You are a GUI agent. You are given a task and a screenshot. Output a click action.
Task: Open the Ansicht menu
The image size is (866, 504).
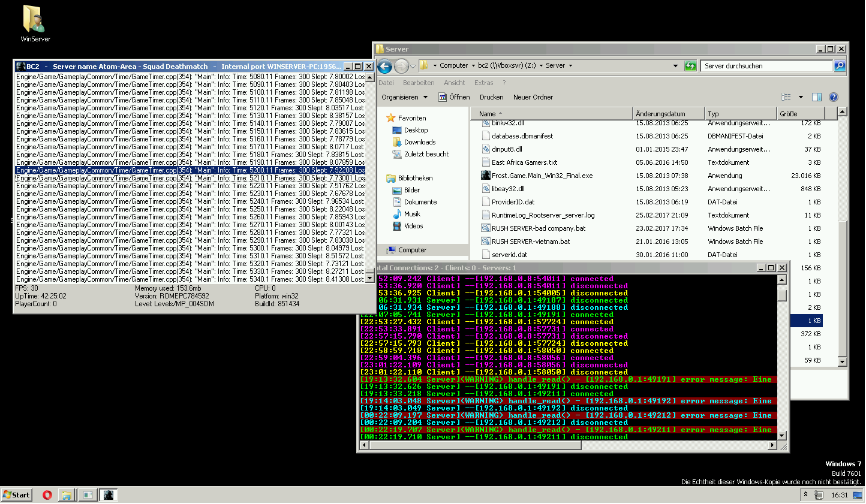[454, 83]
